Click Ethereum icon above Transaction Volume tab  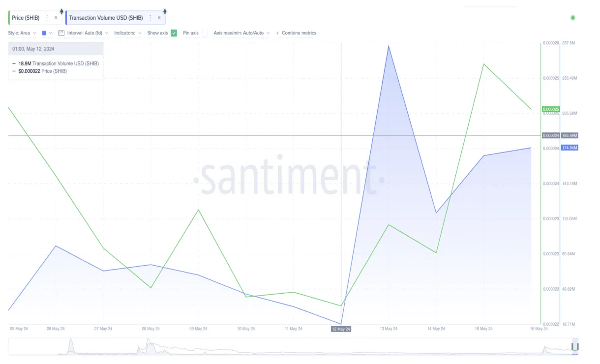coord(165,11)
